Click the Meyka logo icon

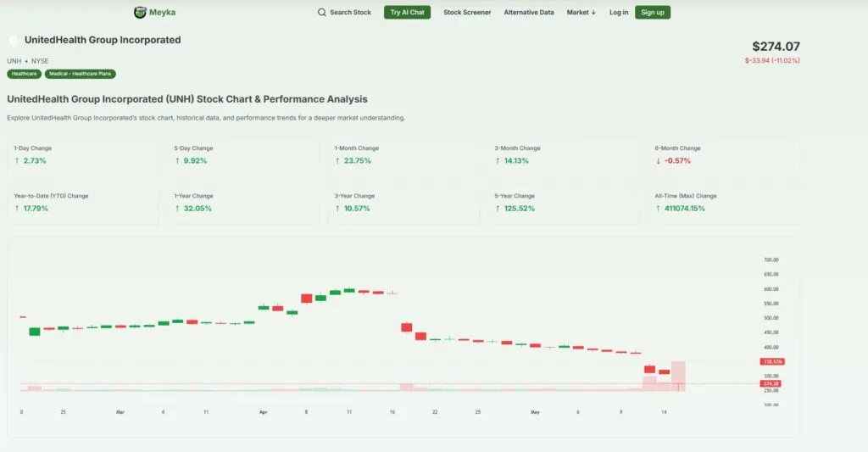pyautogui.click(x=140, y=13)
